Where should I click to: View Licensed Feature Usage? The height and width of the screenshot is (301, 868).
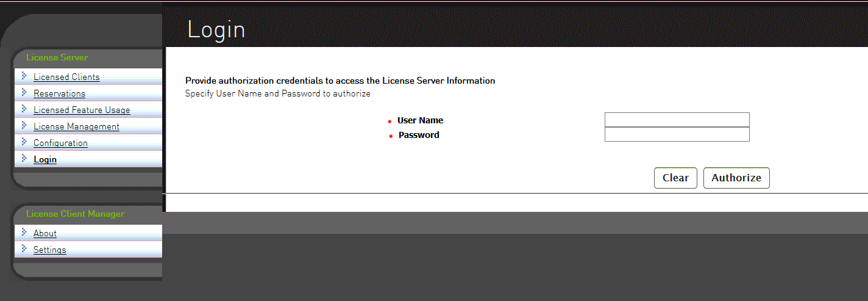point(82,110)
